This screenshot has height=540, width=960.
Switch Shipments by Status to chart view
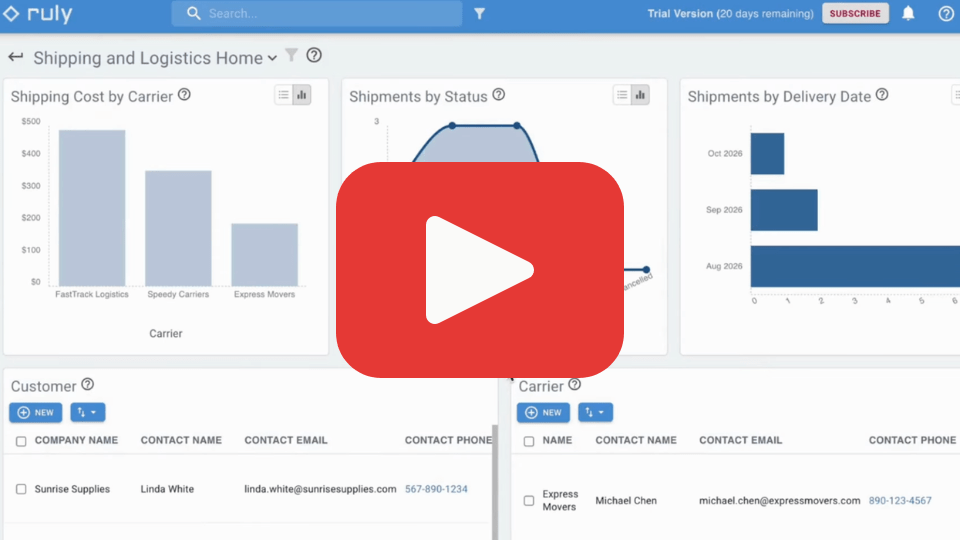pos(640,95)
